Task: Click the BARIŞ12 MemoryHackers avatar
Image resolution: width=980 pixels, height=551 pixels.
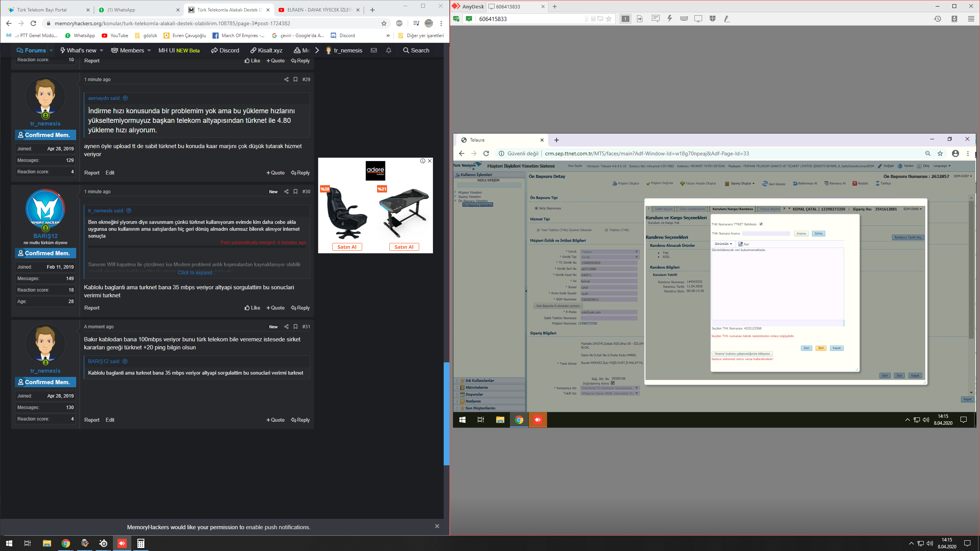Action: coord(45,209)
